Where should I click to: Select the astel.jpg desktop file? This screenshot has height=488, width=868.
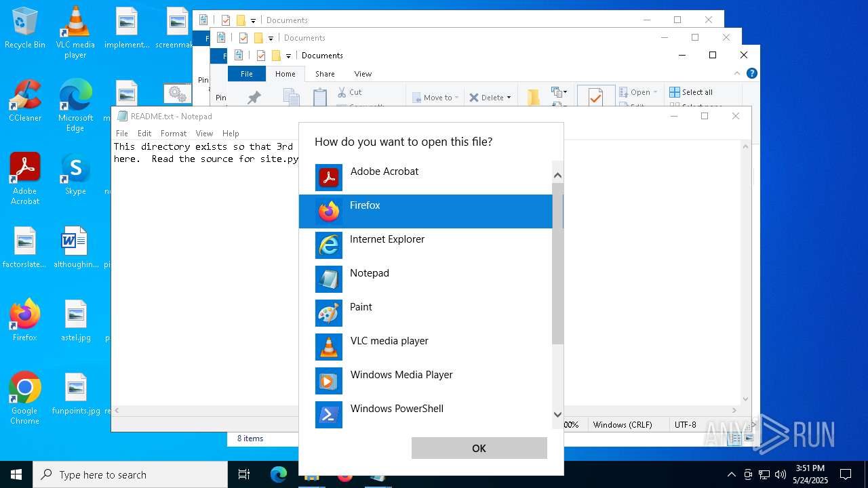tap(75, 320)
